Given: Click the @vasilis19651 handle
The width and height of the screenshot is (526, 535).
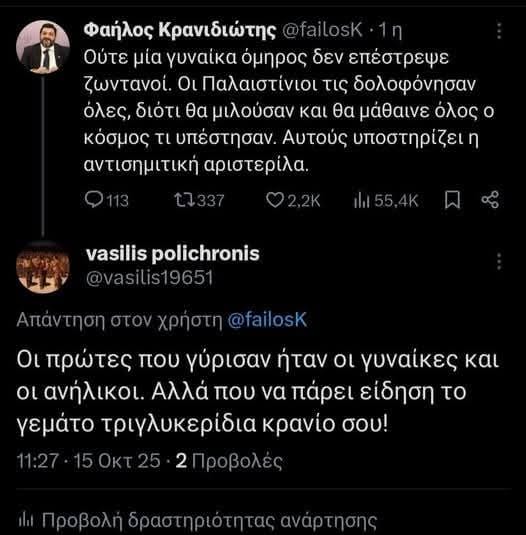Looking at the screenshot, I should point(150,278).
